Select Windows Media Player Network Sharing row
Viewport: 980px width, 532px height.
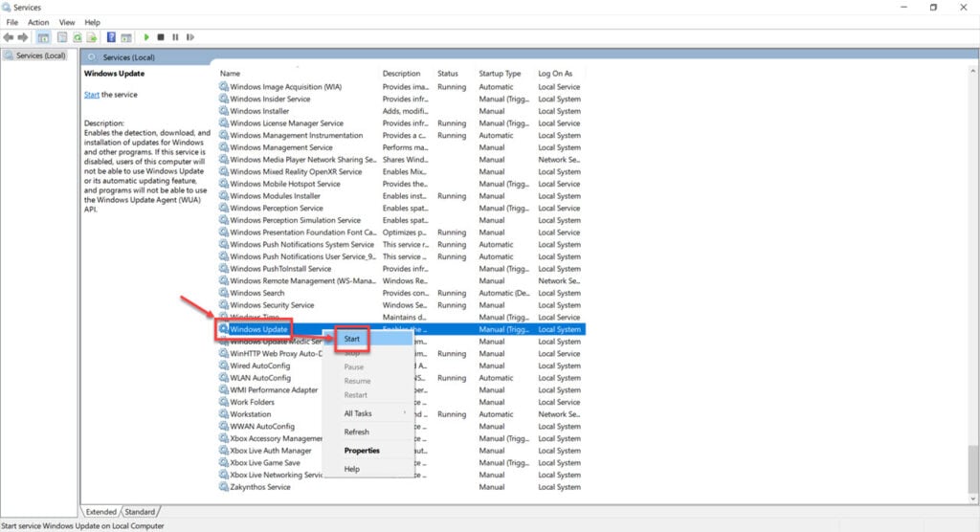(401, 160)
